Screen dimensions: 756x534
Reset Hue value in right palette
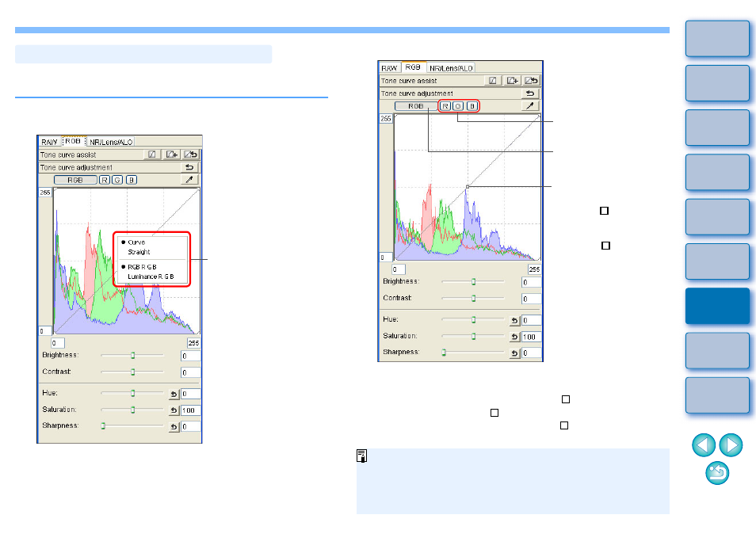click(515, 321)
